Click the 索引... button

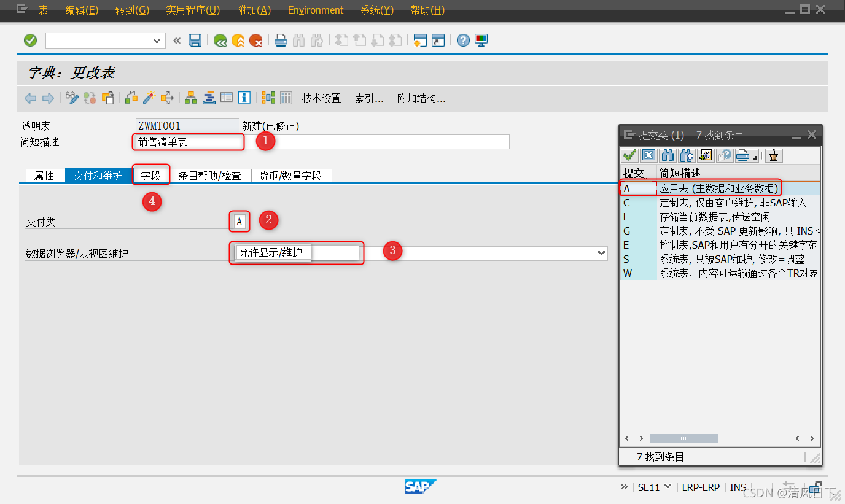(369, 98)
